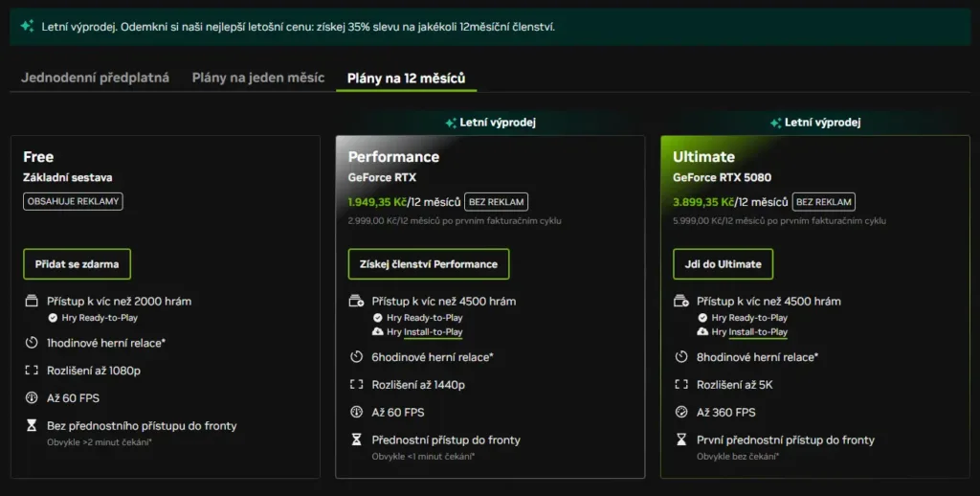980x496 pixels.
Task: Click sparkle icon above Performance card
Action: pos(451,123)
